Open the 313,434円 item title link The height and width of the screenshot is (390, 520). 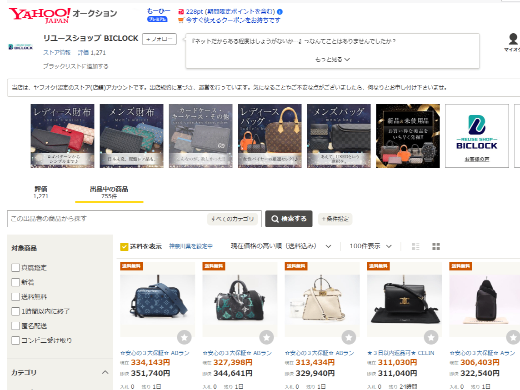click(x=319, y=353)
